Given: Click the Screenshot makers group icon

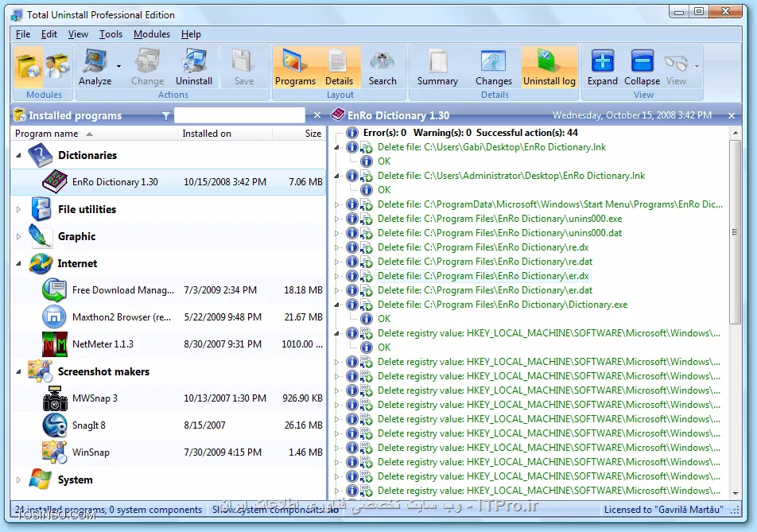Looking at the screenshot, I should pos(40,371).
